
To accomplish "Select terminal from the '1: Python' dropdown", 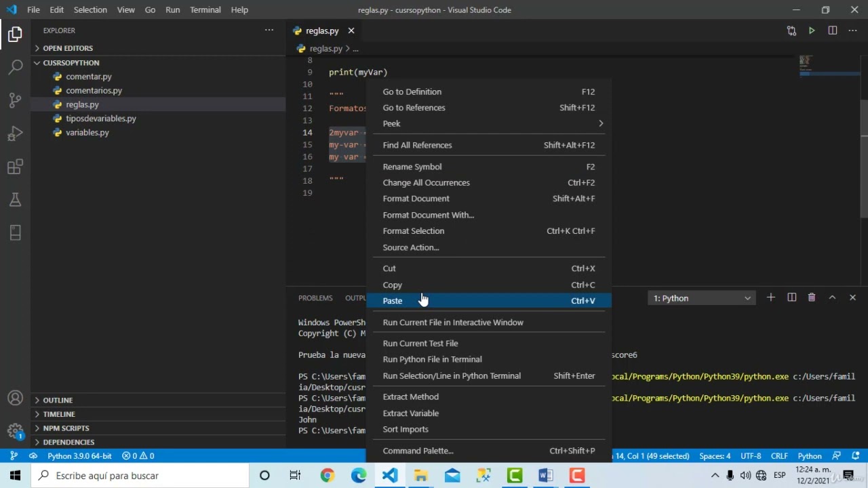I will (702, 298).
